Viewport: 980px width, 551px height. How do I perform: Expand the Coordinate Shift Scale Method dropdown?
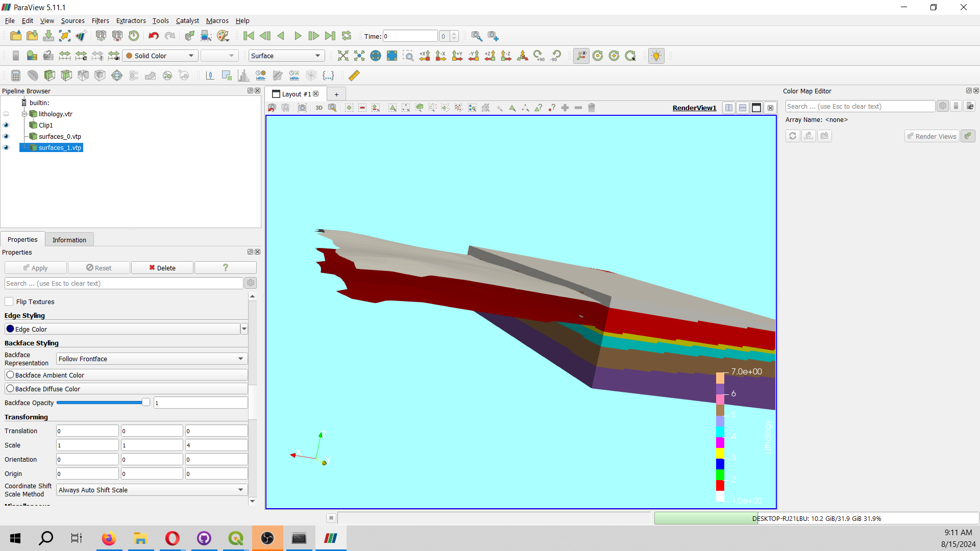click(x=151, y=490)
